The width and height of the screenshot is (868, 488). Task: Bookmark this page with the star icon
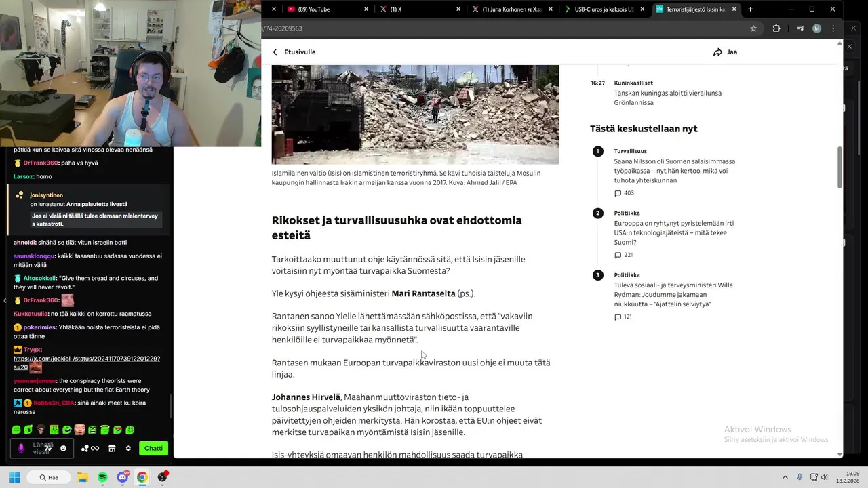[x=753, y=28]
